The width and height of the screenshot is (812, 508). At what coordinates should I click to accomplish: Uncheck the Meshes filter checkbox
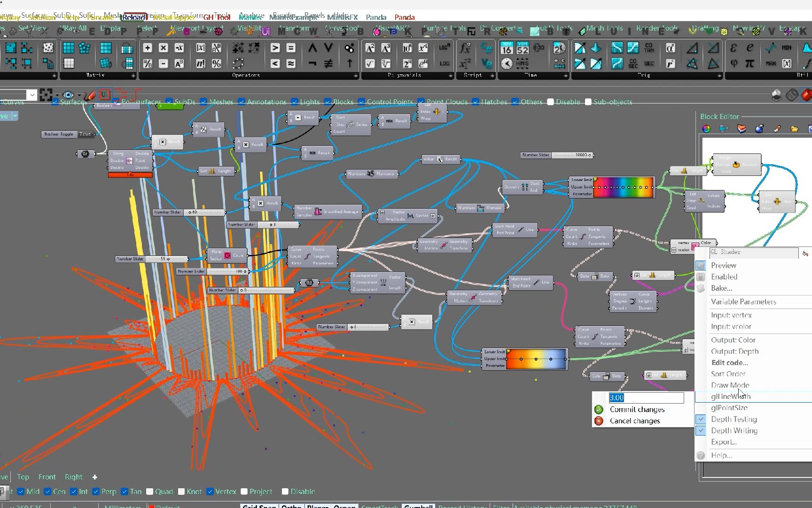pyautogui.click(x=203, y=102)
